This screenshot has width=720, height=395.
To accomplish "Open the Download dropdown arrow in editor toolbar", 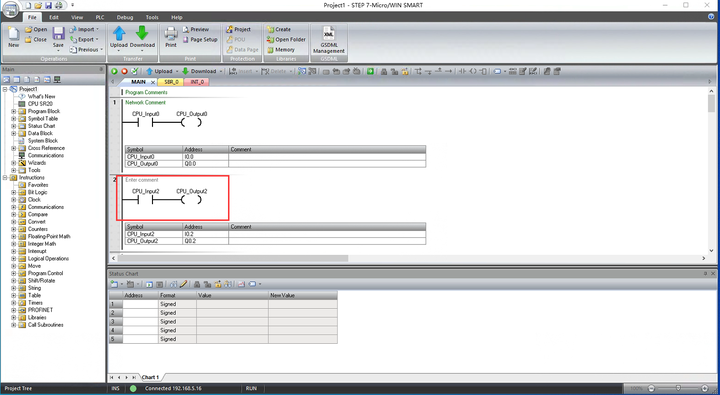I will click(221, 72).
